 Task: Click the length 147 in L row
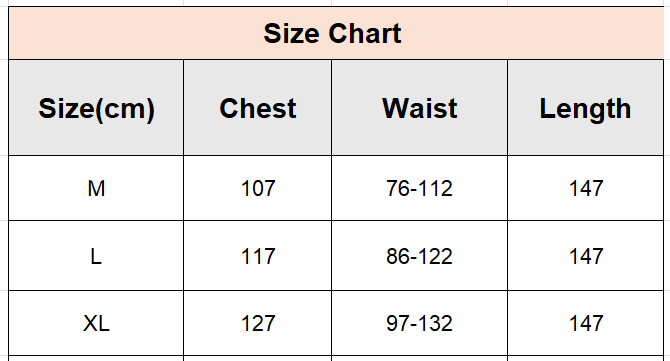585,256
